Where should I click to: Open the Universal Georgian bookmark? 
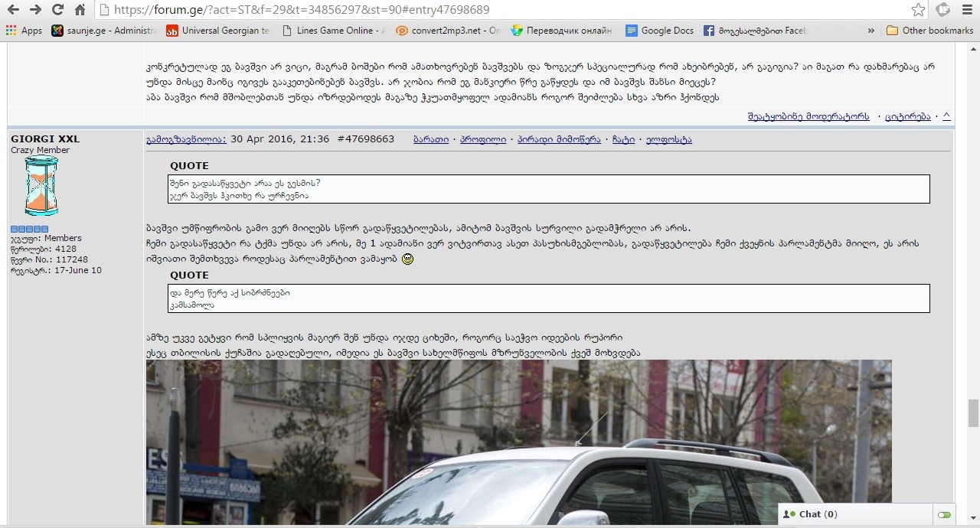point(218,31)
